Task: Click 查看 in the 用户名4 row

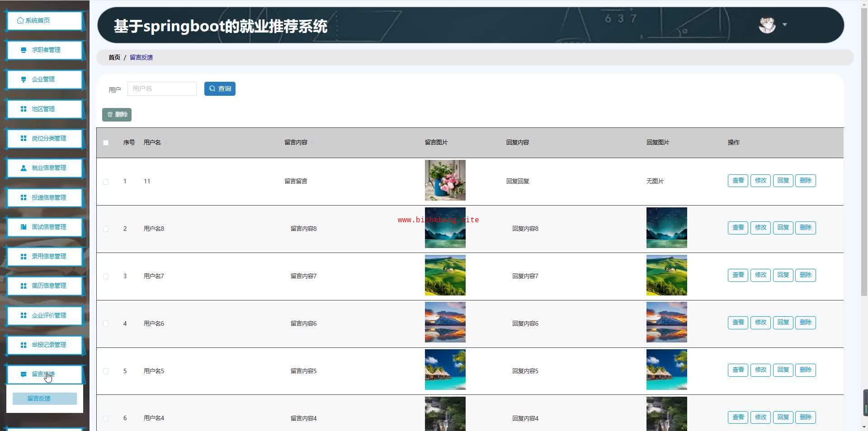Action: (738, 417)
